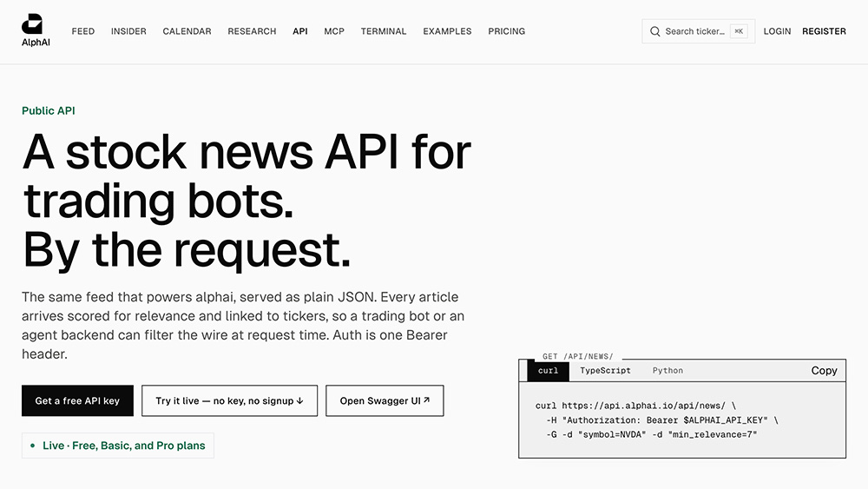Select the API nav item
The height and width of the screenshot is (489, 868).
(300, 31)
